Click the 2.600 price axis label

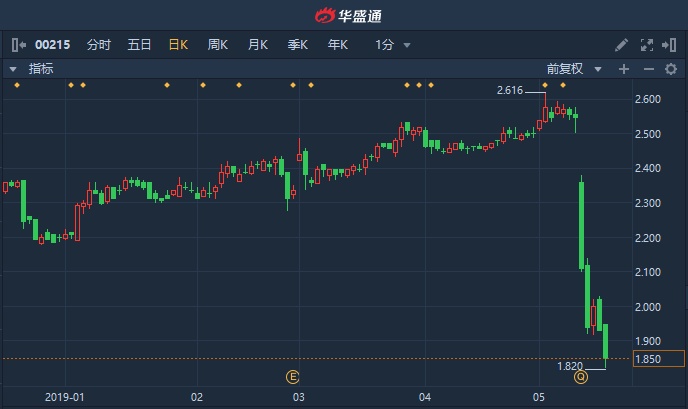tap(648, 99)
